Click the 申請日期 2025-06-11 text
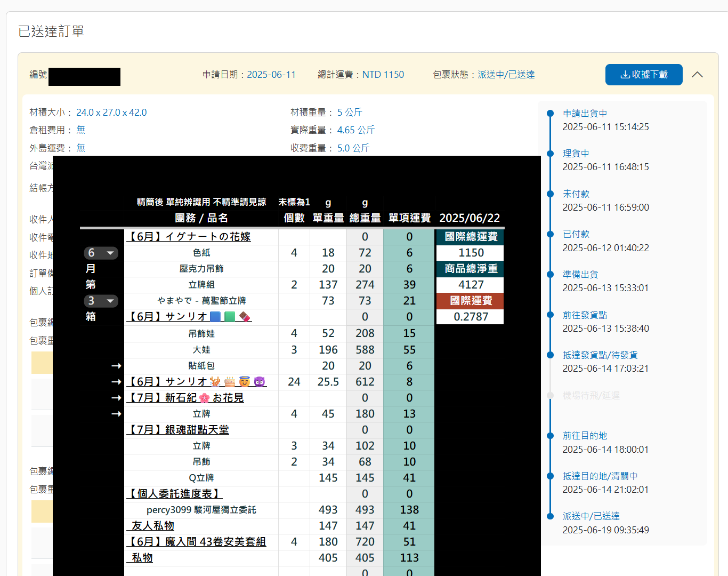 pos(249,75)
